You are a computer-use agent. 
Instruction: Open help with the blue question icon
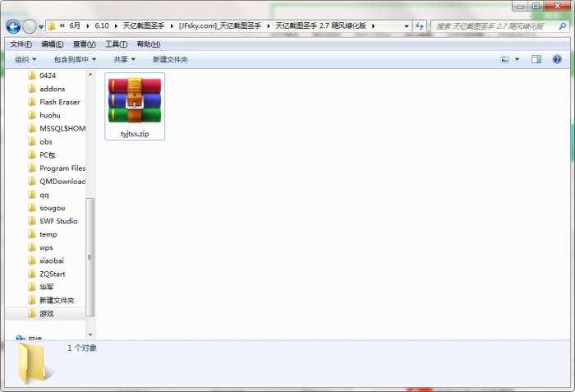[557, 59]
